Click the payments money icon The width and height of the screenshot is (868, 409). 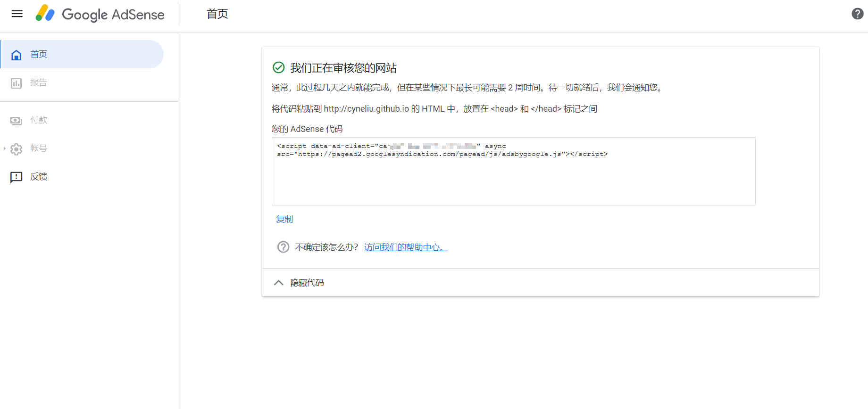pyautogui.click(x=17, y=121)
